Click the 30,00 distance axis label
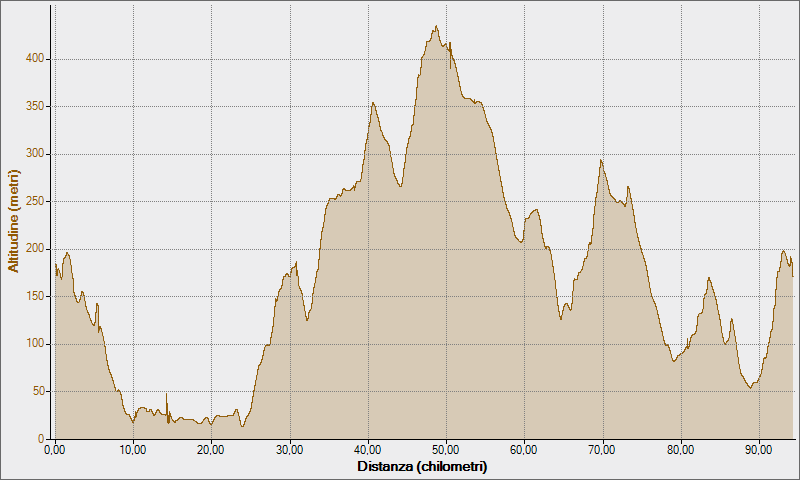The width and height of the screenshot is (800, 480). click(290, 450)
